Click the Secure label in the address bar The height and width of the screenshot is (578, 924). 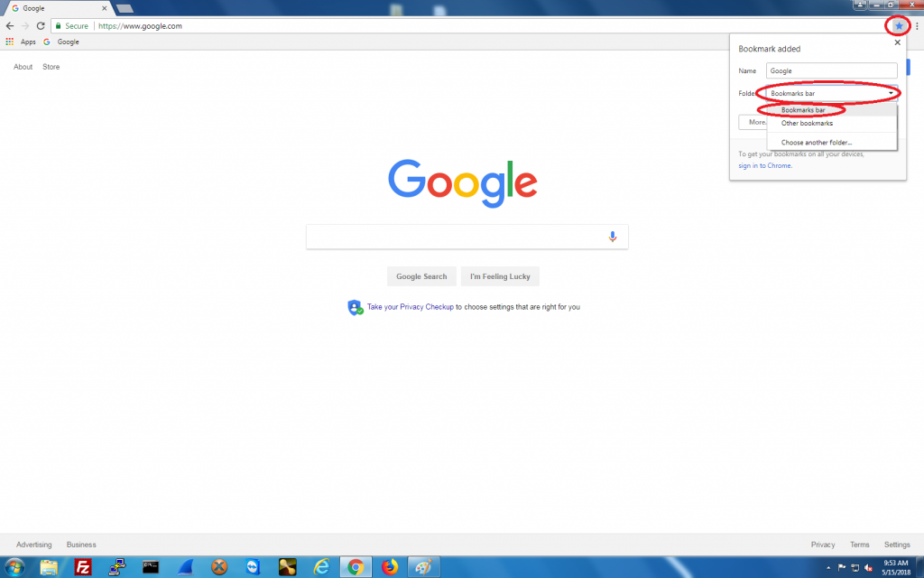[71, 25]
